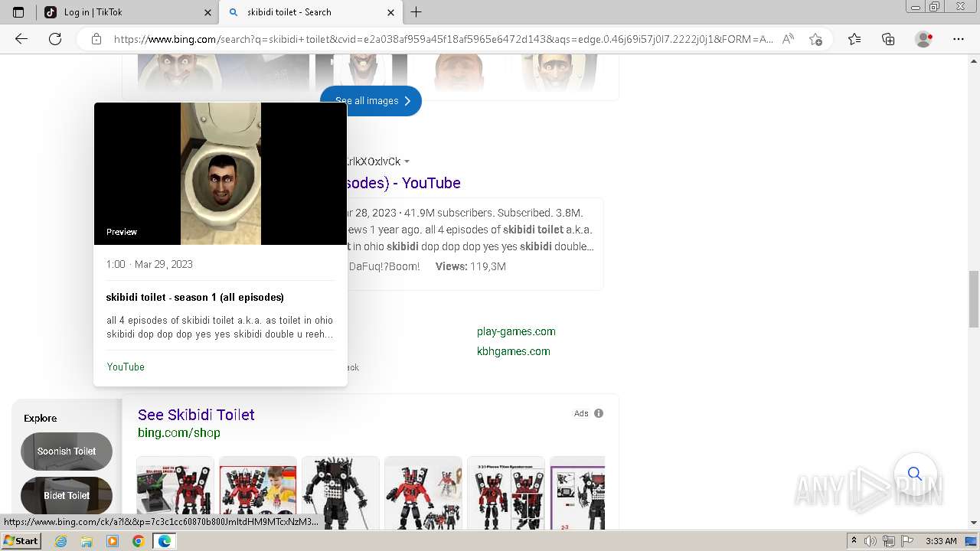This screenshot has height=551, width=980.
Task: Click the address bar URL
Action: (x=443, y=39)
